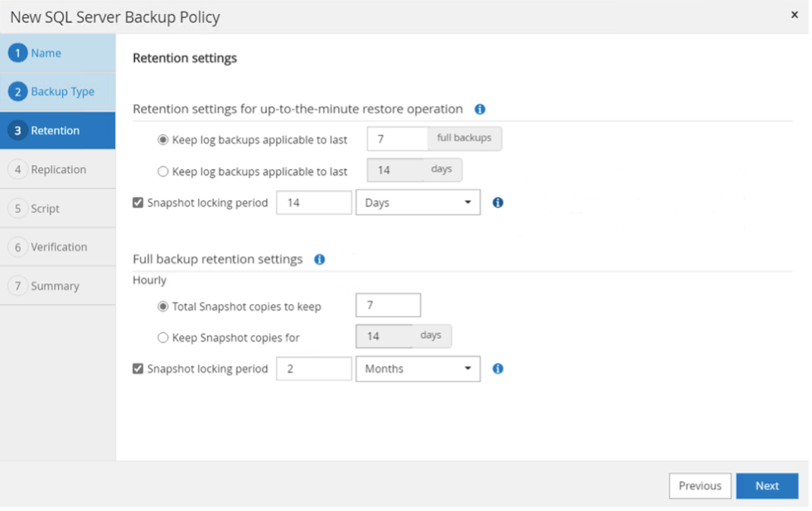Select log backups by full backups radio
Screen dimensions: 812x511
(x=163, y=139)
